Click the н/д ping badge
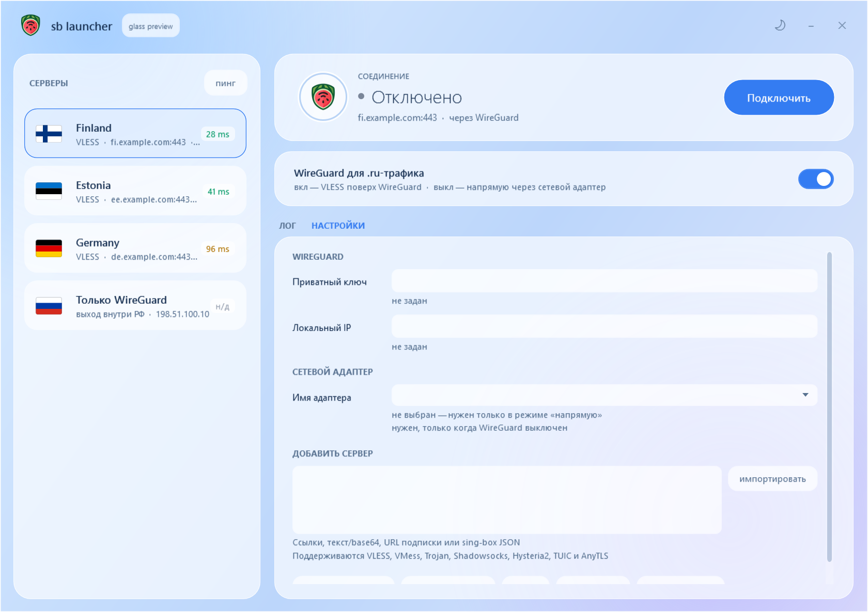The width and height of the screenshot is (868, 612). pyautogui.click(x=222, y=307)
